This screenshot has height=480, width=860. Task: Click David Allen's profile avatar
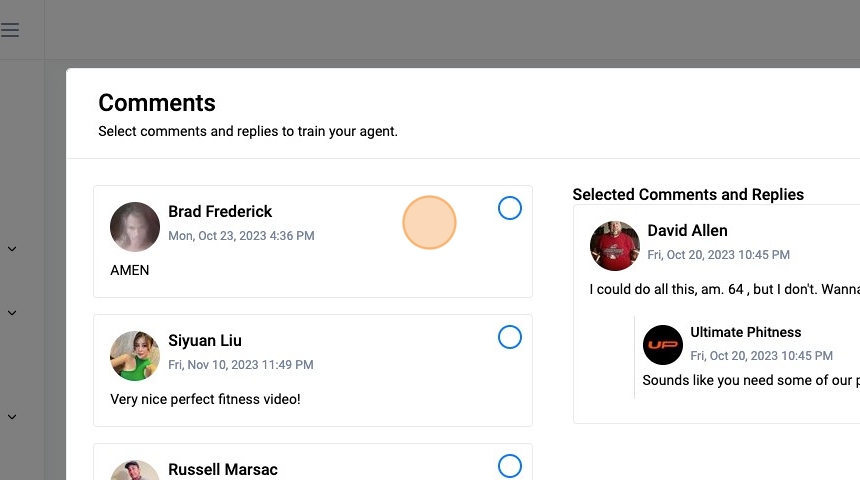(x=615, y=246)
